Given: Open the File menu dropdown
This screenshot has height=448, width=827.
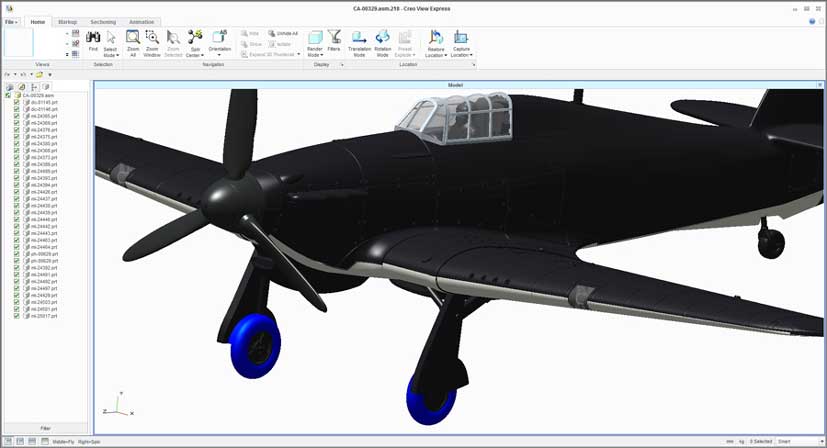Looking at the screenshot, I should point(11,22).
